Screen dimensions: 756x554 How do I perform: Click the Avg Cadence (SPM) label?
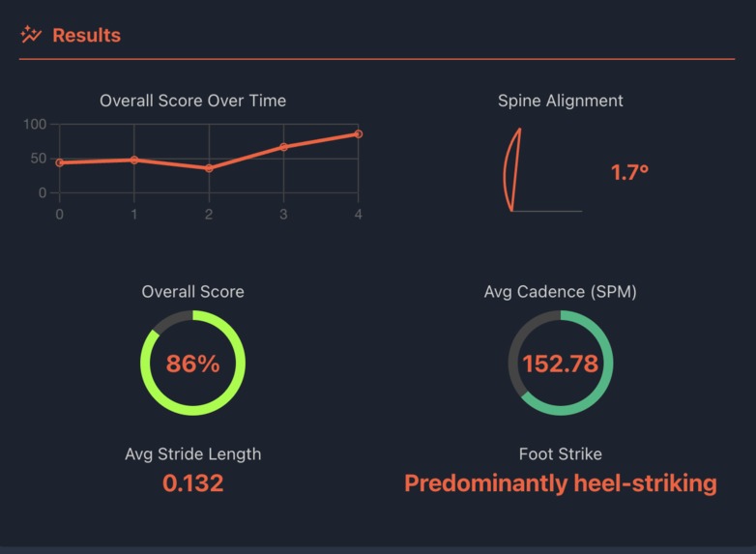coord(561,292)
